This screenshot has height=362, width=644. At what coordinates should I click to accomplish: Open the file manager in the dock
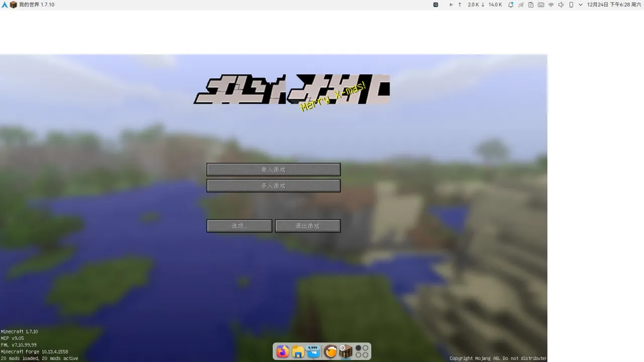[298, 351]
